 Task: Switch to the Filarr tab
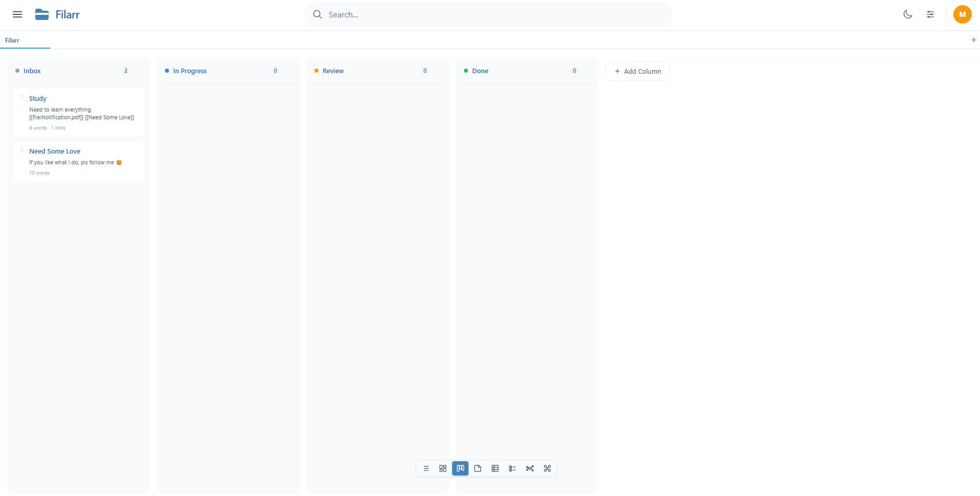pos(12,40)
